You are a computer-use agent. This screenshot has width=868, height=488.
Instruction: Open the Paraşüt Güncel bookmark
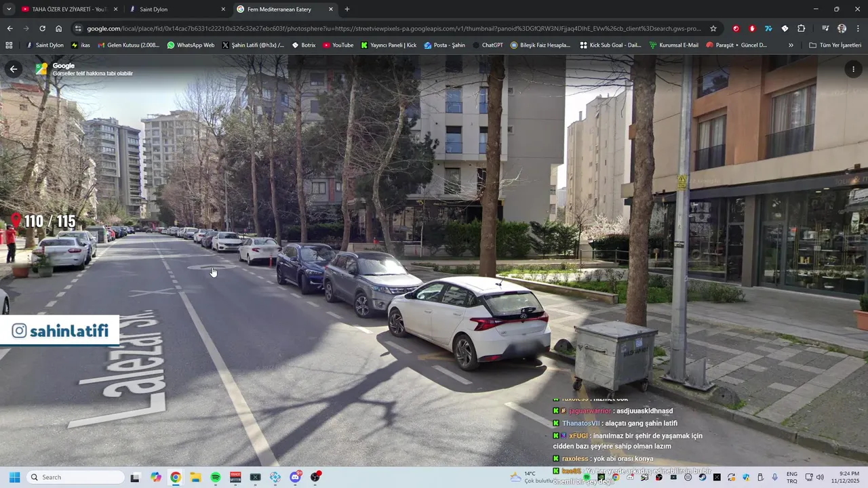(x=736, y=45)
